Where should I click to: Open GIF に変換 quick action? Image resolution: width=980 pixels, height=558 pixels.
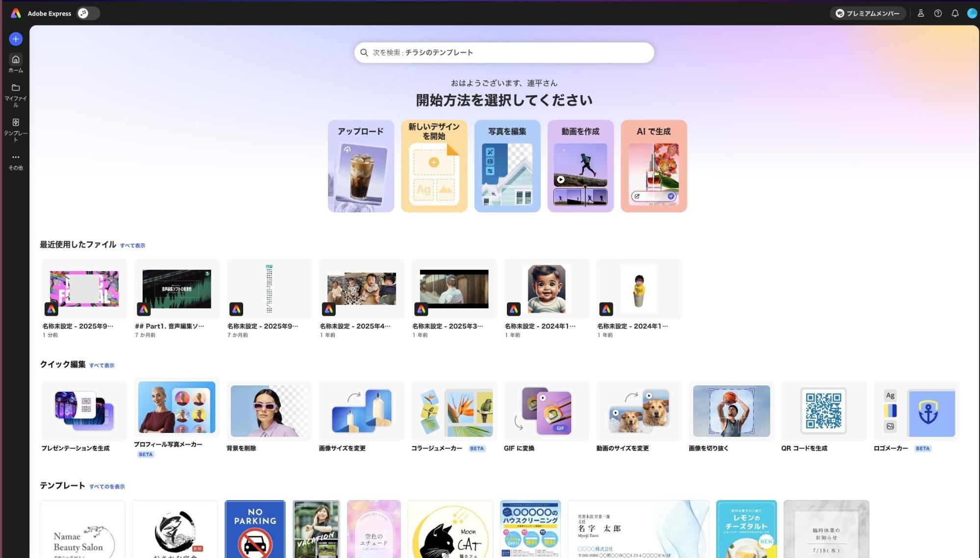click(x=547, y=417)
